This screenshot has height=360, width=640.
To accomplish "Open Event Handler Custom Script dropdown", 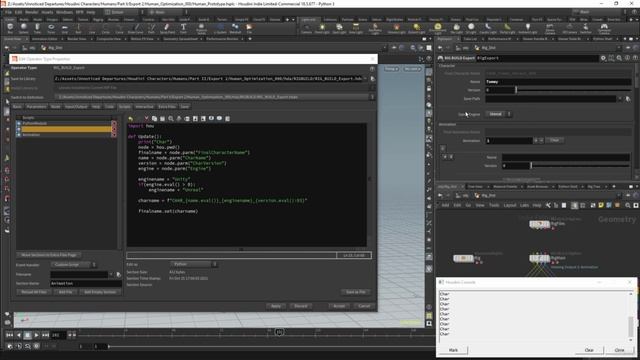I will 73,265.
